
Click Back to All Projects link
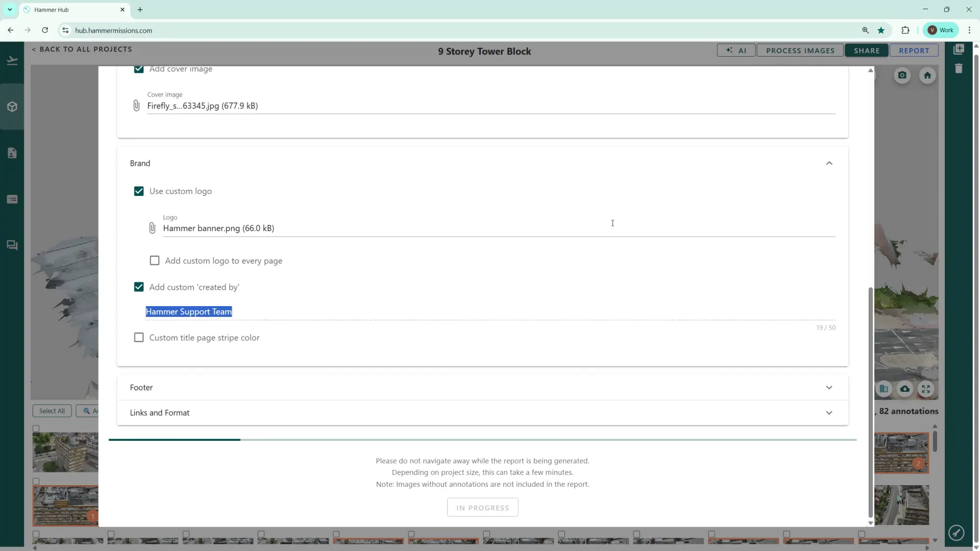click(82, 49)
